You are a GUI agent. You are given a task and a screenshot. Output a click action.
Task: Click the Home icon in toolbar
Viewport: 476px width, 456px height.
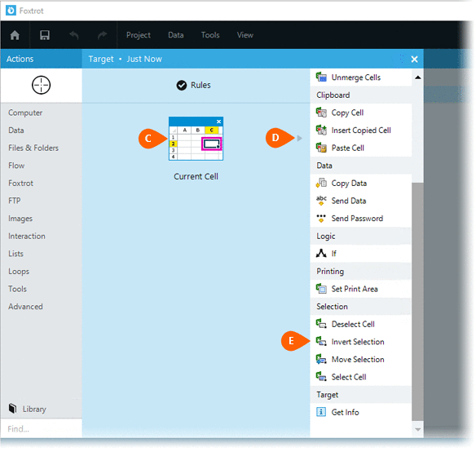(15, 35)
